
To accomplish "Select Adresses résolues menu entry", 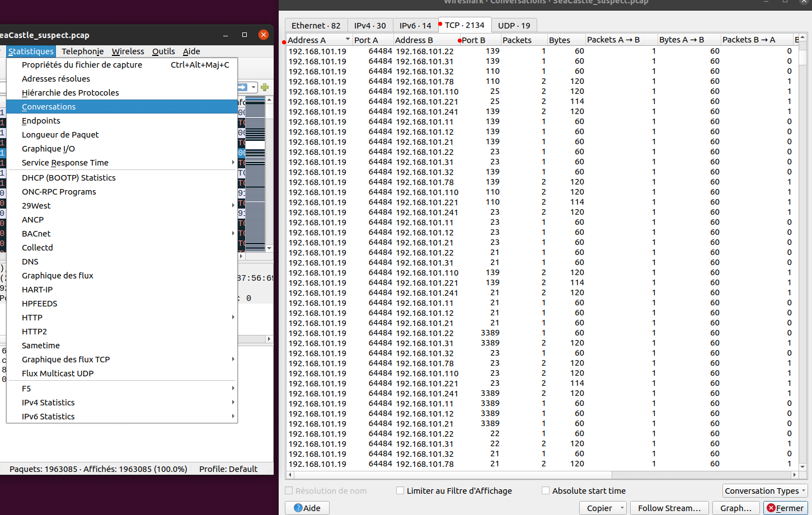I will point(122,79).
